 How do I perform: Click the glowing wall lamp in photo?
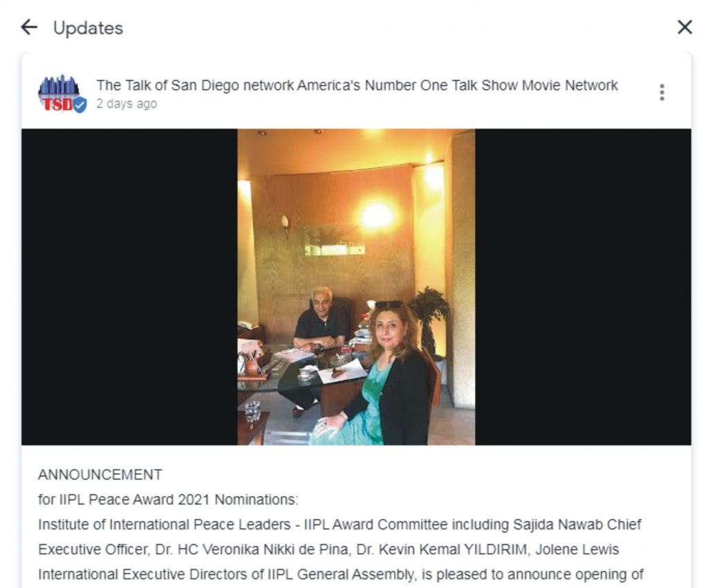pos(376,215)
